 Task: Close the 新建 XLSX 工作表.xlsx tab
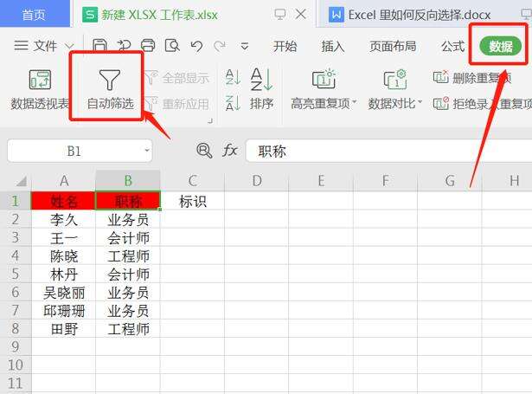point(301,14)
